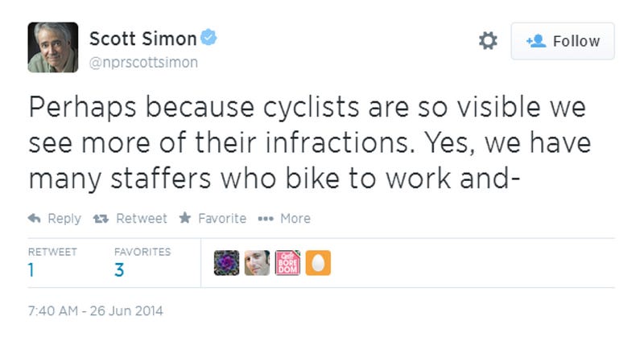Viewport: 644px width, 345px height.
Task: Click the pink Boredom avatar
Action: (x=287, y=262)
